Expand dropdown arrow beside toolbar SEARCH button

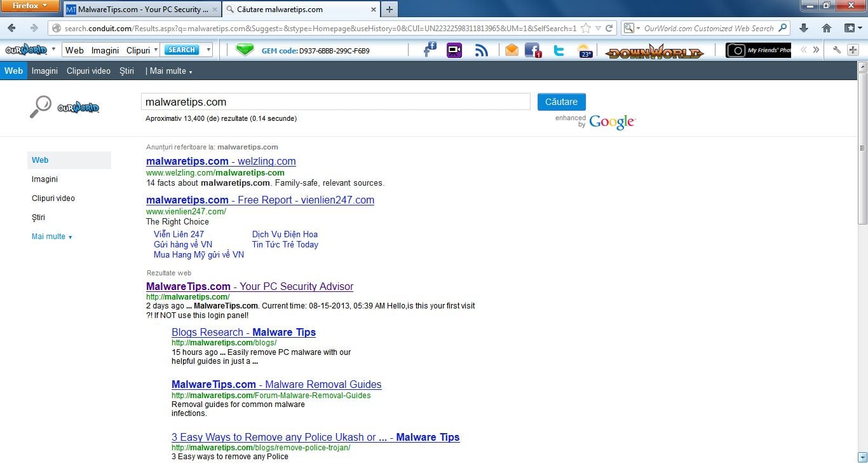(x=208, y=50)
